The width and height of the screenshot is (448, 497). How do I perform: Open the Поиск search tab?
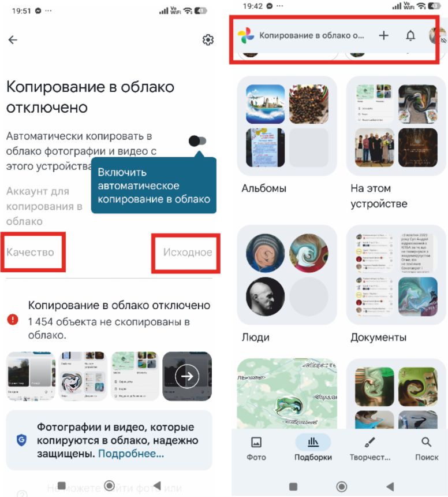[x=427, y=448]
